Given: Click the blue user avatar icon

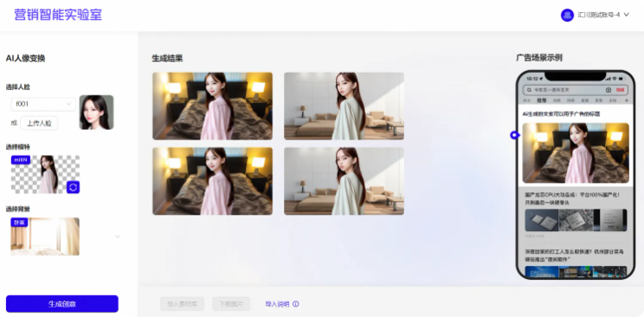Looking at the screenshot, I should pos(567,16).
